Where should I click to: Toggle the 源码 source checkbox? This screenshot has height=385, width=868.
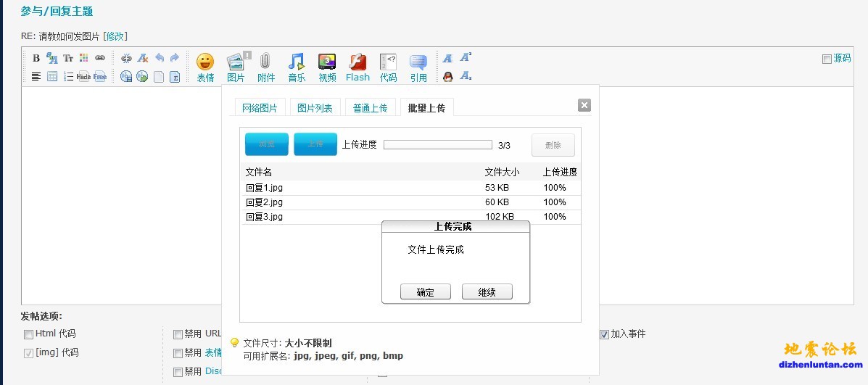coord(827,59)
